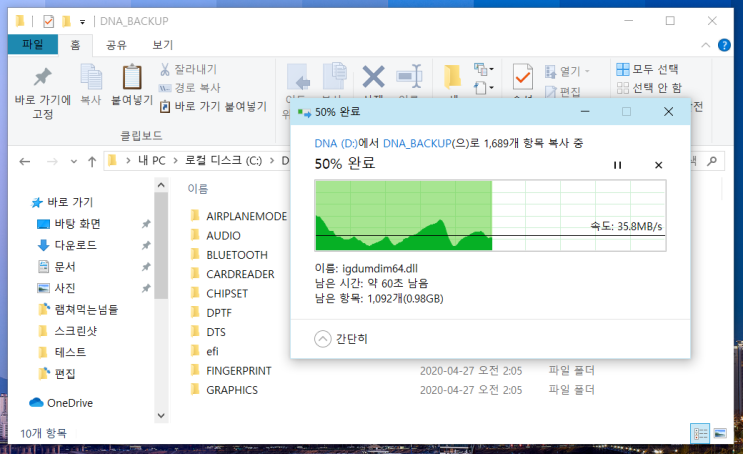Open the Help question mark icon
The image size is (743, 454).
(x=724, y=45)
